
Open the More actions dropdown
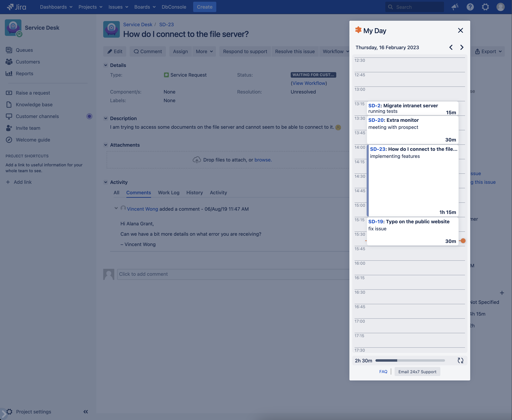tap(204, 52)
